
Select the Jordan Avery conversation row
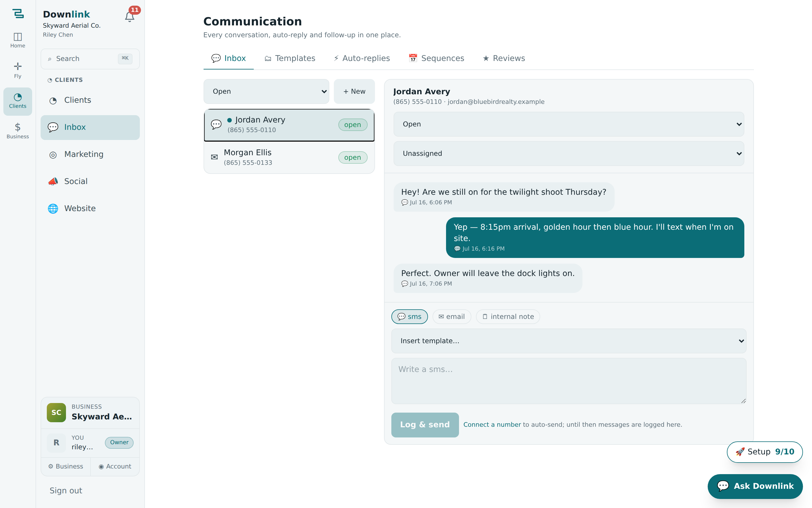pyautogui.click(x=289, y=125)
